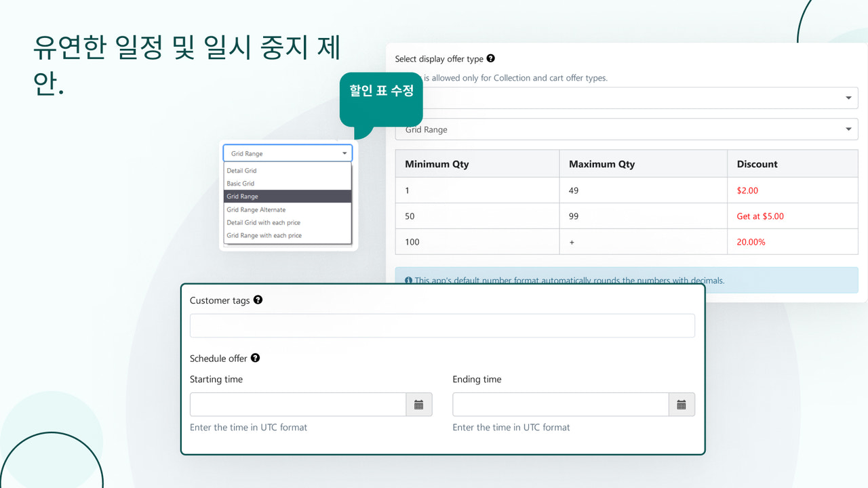Click the $2.00 discount cell
The height and width of the screenshot is (488, 868).
coord(793,190)
